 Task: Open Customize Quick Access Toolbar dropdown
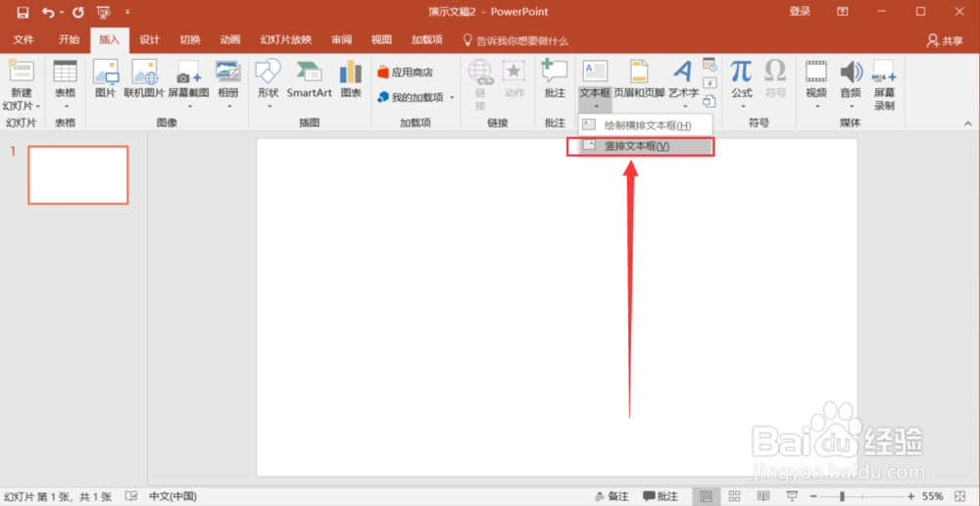click(127, 12)
